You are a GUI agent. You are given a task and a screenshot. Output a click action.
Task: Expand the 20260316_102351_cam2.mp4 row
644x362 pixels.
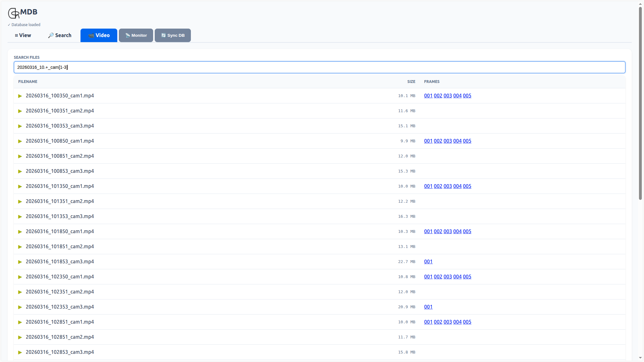coord(20,292)
